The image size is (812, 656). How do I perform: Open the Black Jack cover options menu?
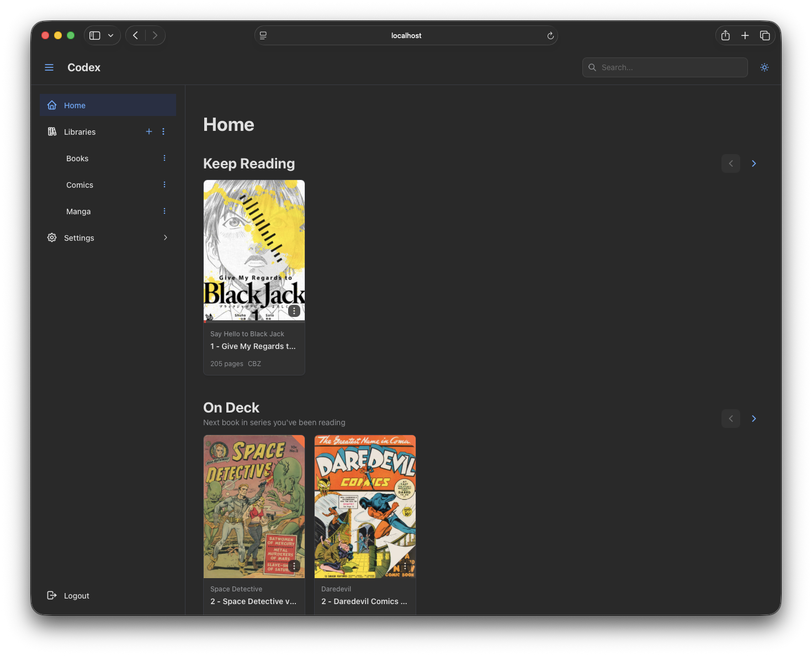tap(294, 311)
